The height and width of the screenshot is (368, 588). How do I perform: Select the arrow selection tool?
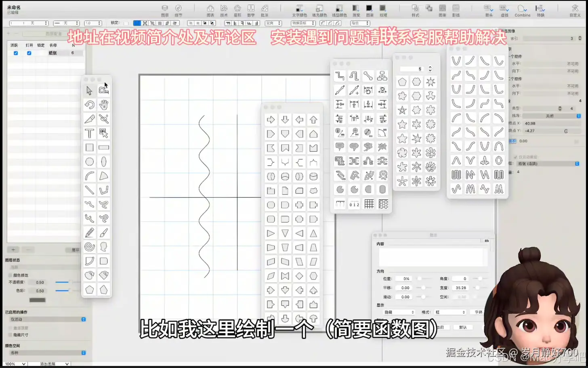coord(89,90)
